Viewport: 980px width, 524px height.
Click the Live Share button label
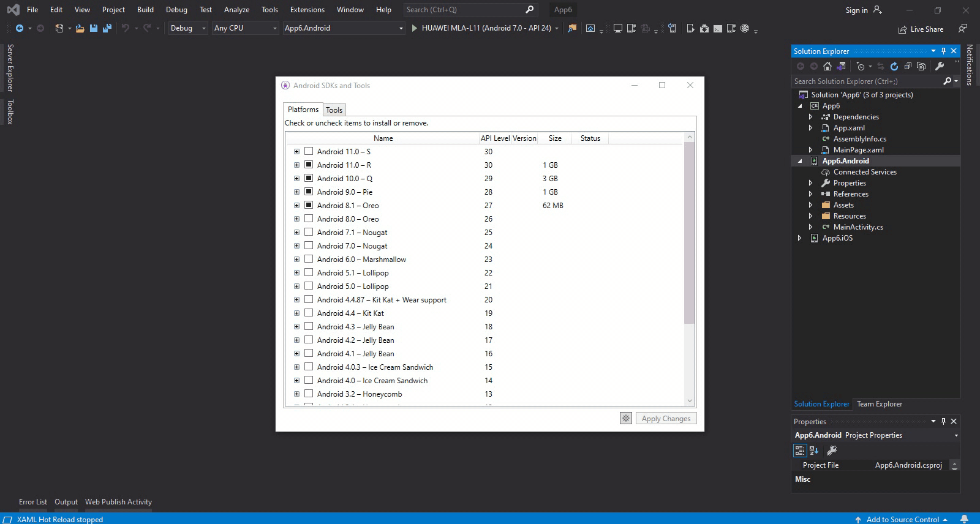(927, 29)
